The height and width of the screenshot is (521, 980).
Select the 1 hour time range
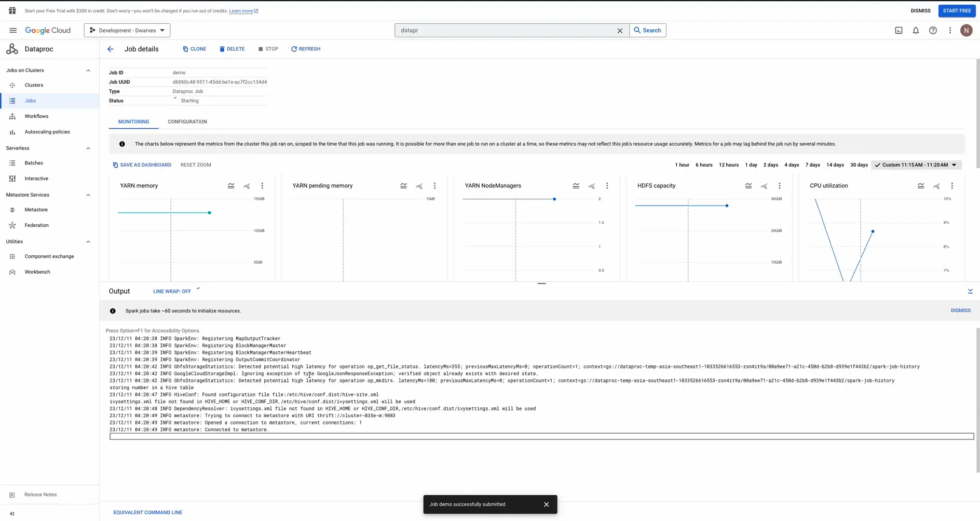pos(682,165)
